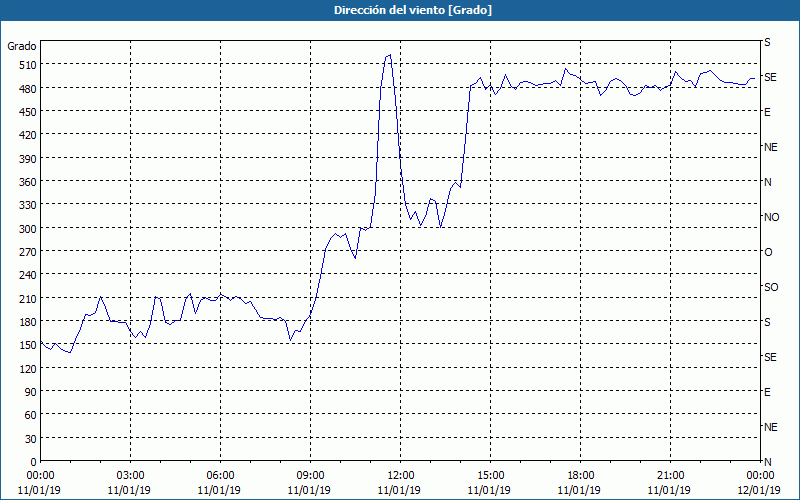Select the 240 degree axis label
The height and width of the screenshot is (500, 800).
28,276
